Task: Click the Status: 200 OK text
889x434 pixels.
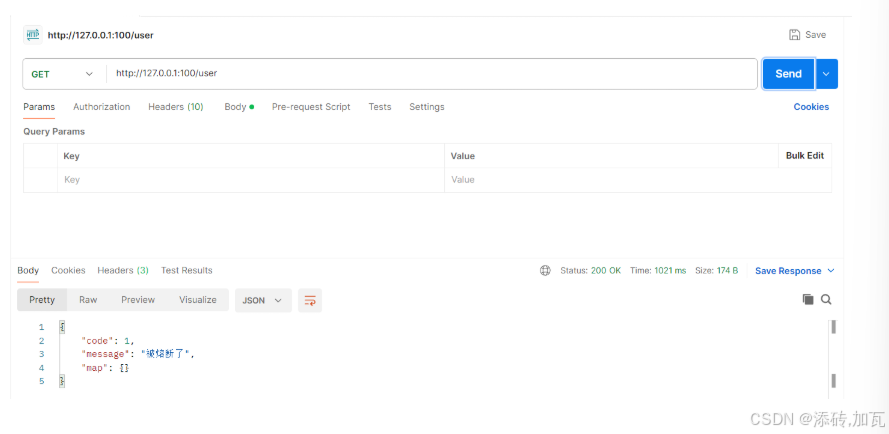Action: click(x=591, y=271)
